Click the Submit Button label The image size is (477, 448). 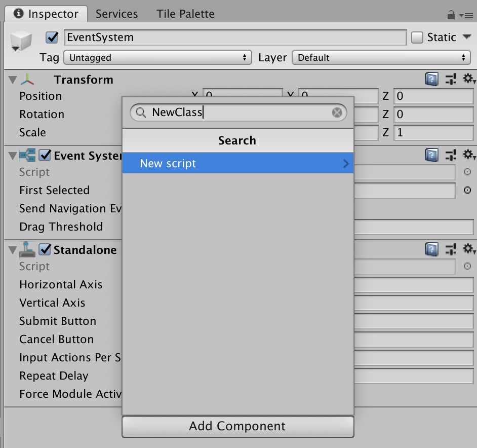(x=58, y=321)
